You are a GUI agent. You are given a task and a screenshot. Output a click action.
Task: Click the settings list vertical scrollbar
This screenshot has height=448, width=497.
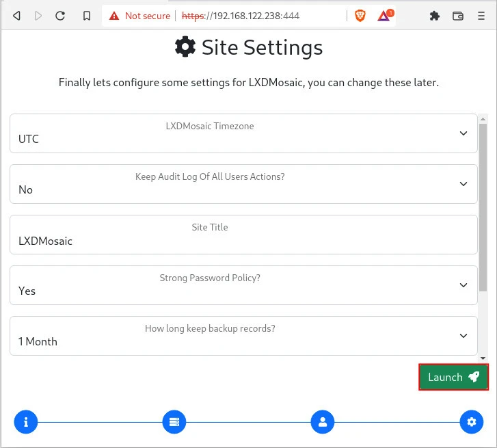pyautogui.click(x=483, y=205)
